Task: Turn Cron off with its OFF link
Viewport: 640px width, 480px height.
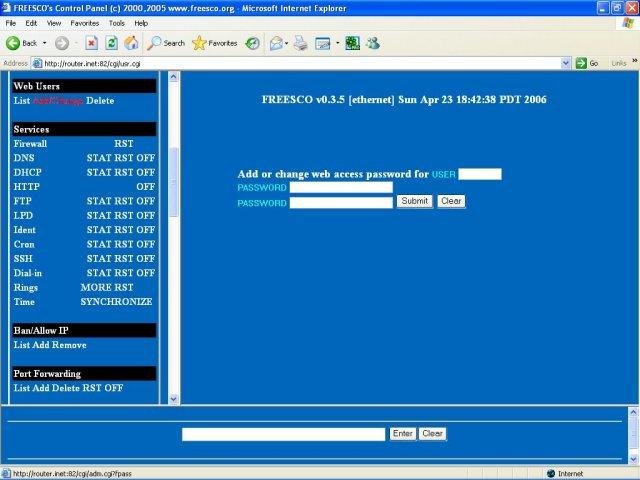Action: pyautogui.click(x=146, y=244)
